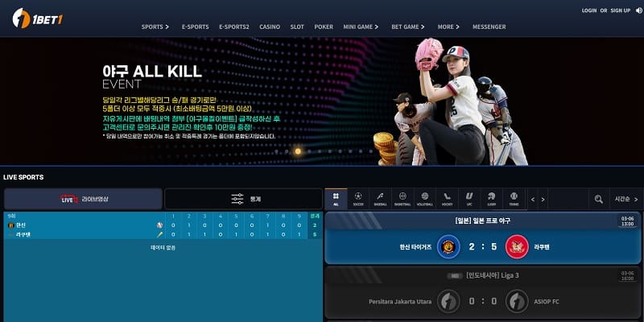The width and height of the screenshot is (644, 322).
Task: Click the LOGIN link
Action: (x=589, y=10)
